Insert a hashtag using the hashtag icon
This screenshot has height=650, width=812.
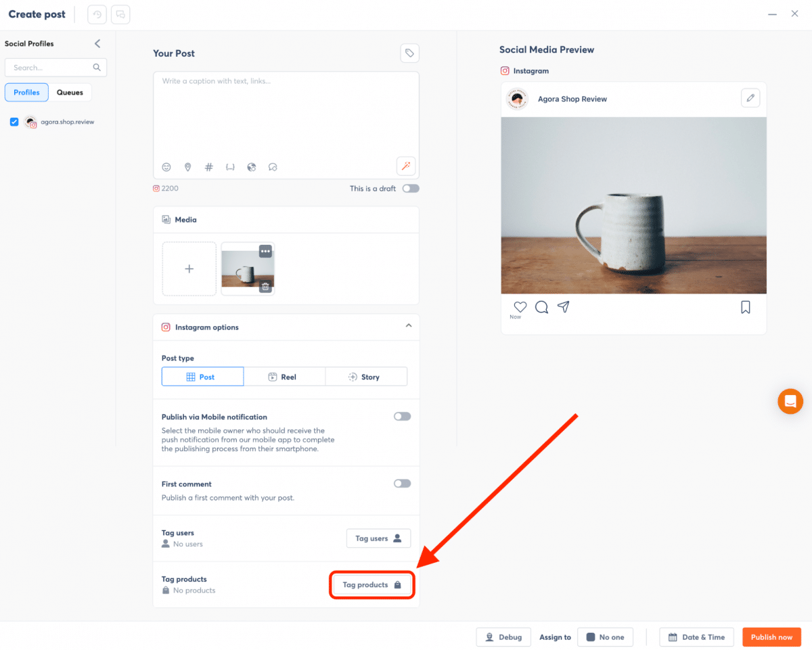point(208,166)
